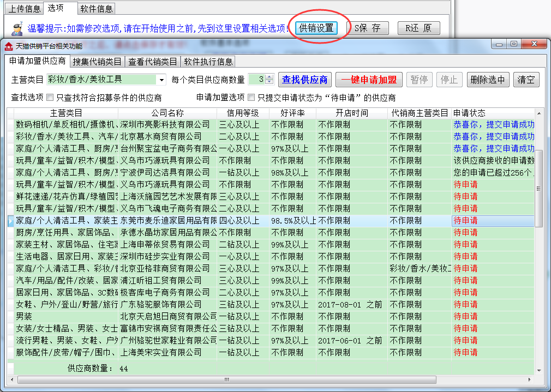This screenshot has width=551, height=392.
Task: Click the row indicator arrow on the selected row
Action: click(10, 221)
